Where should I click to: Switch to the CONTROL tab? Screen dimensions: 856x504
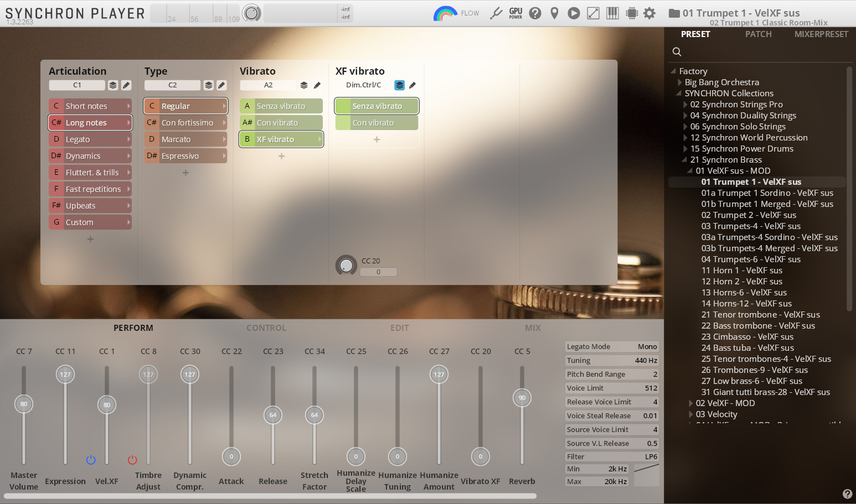point(266,328)
